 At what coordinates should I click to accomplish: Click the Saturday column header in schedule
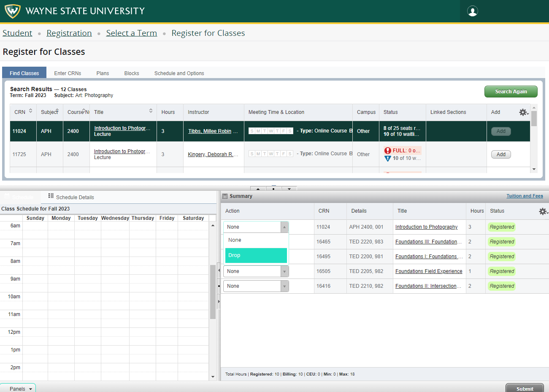click(193, 218)
